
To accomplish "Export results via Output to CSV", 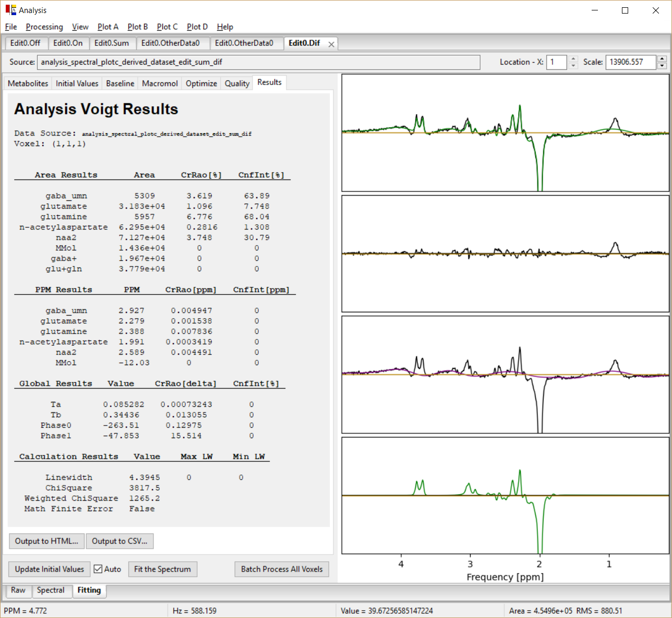I will click(x=119, y=541).
